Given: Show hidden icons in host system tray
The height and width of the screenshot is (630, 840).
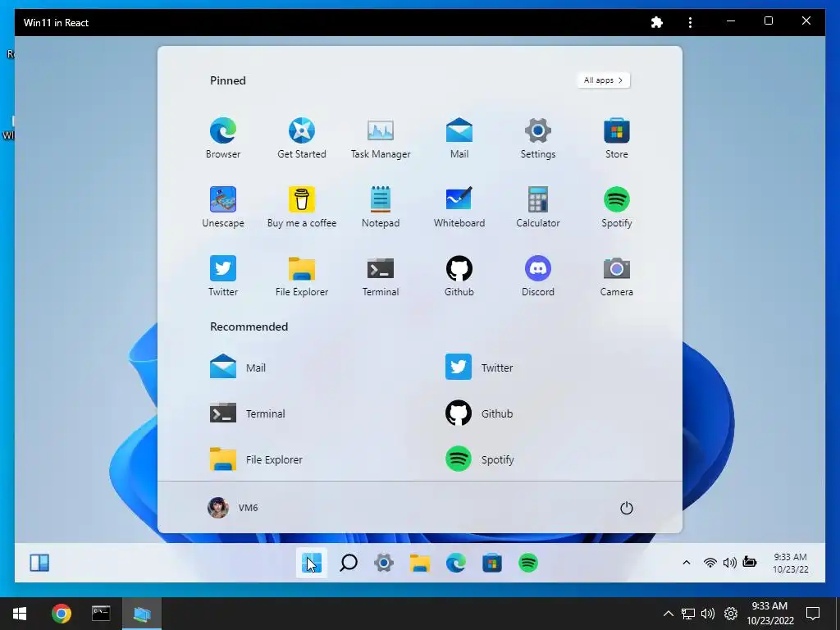Looking at the screenshot, I should pyautogui.click(x=668, y=614).
